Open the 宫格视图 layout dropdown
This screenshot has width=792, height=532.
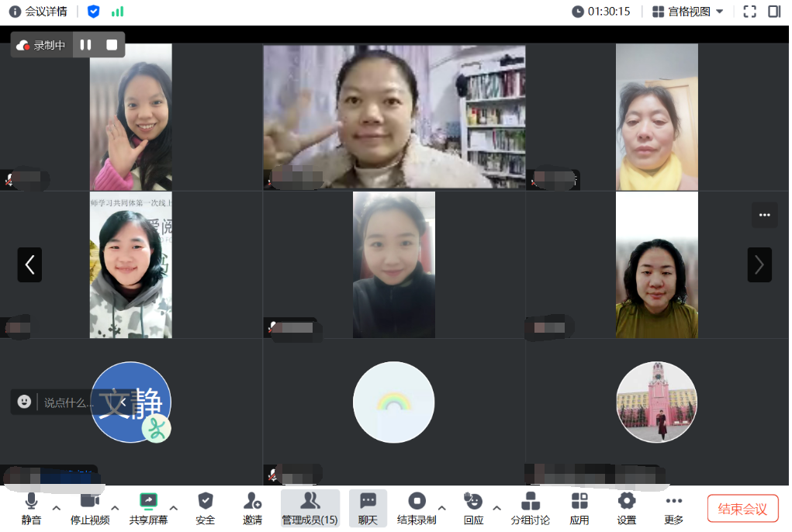tap(687, 12)
